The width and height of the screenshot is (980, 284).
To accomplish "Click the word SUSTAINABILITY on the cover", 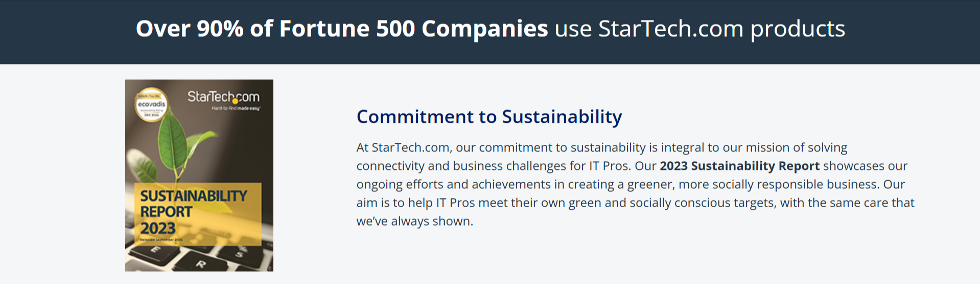I will 194,196.
